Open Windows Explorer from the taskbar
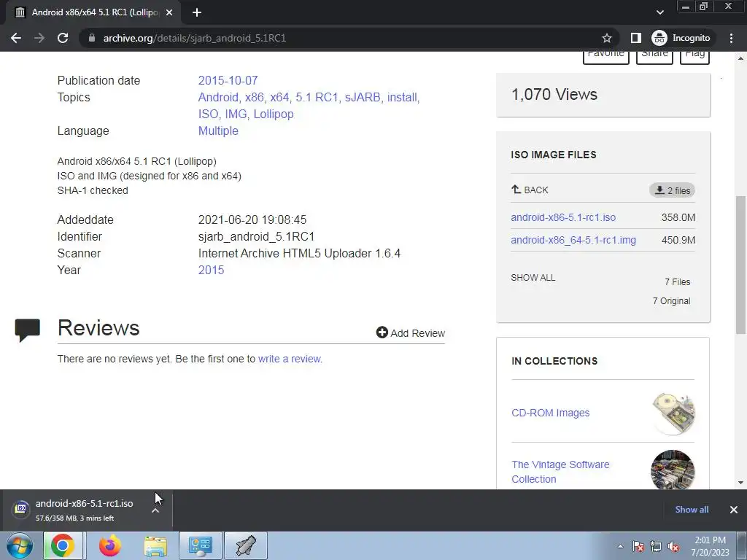The height and width of the screenshot is (560, 747). pyautogui.click(x=155, y=545)
